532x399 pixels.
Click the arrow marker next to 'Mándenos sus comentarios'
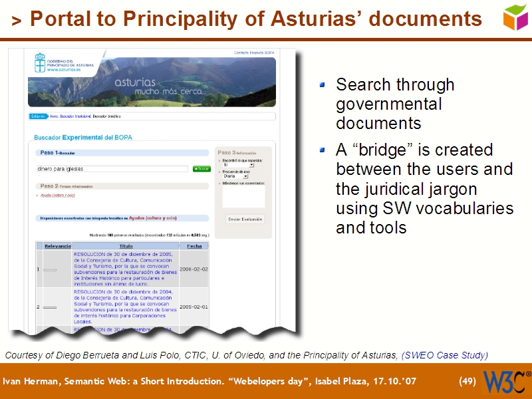(x=219, y=183)
